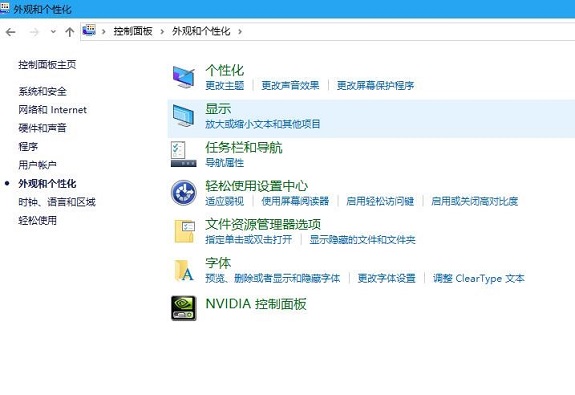Screen dimensions: 575x395
Task: Launch the NVIDIA 控制面板 icon
Action: (x=183, y=308)
